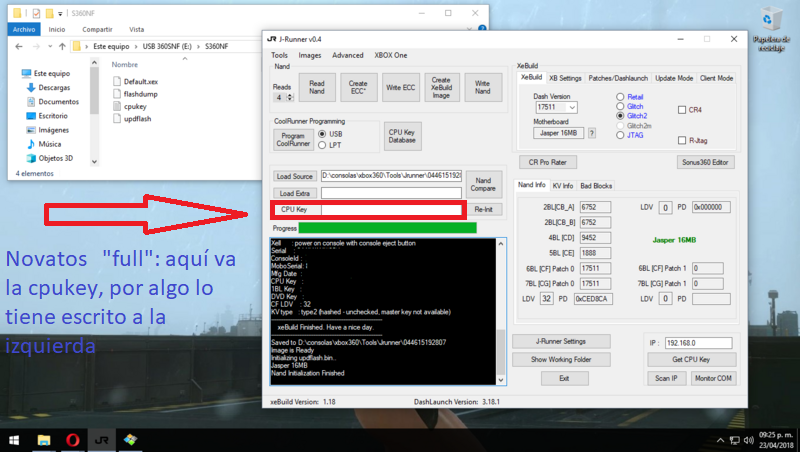The width and height of the screenshot is (800, 452).
Task: Click Write ECC button
Action: [x=401, y=87]
